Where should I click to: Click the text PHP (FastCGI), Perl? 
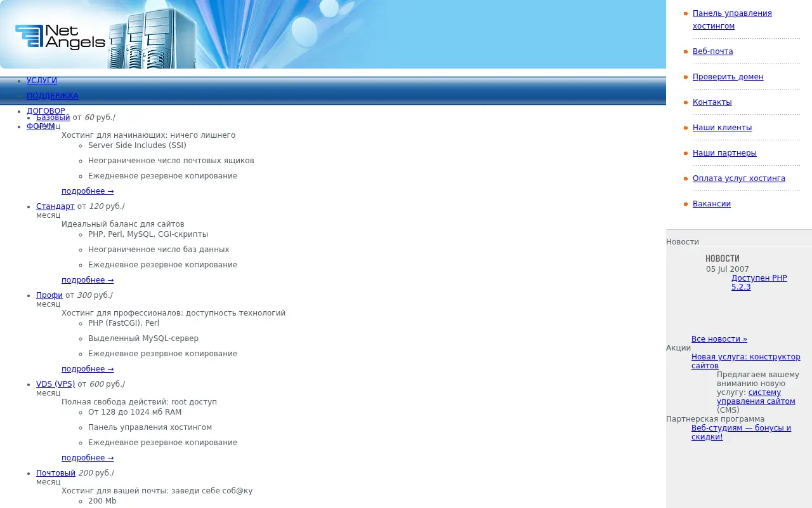(x=124, y=323)
